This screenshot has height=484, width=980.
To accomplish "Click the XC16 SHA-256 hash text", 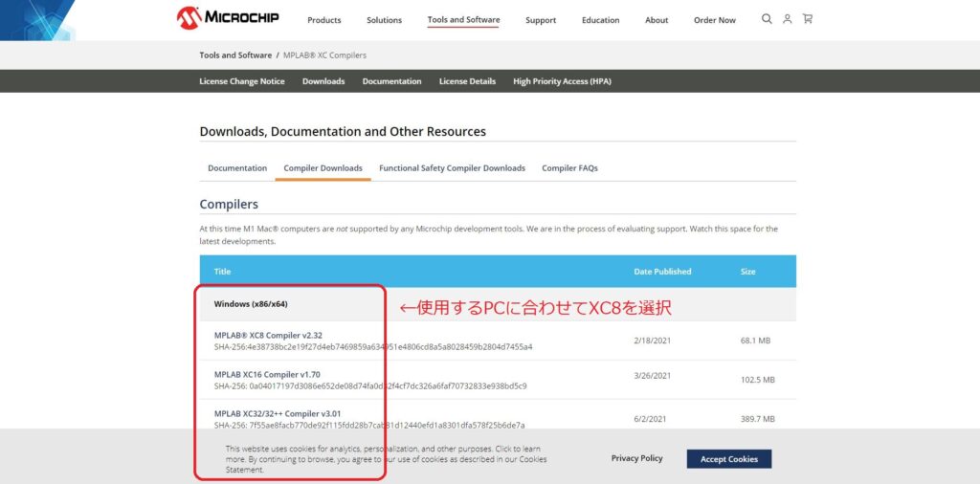I will coord(370,385).
